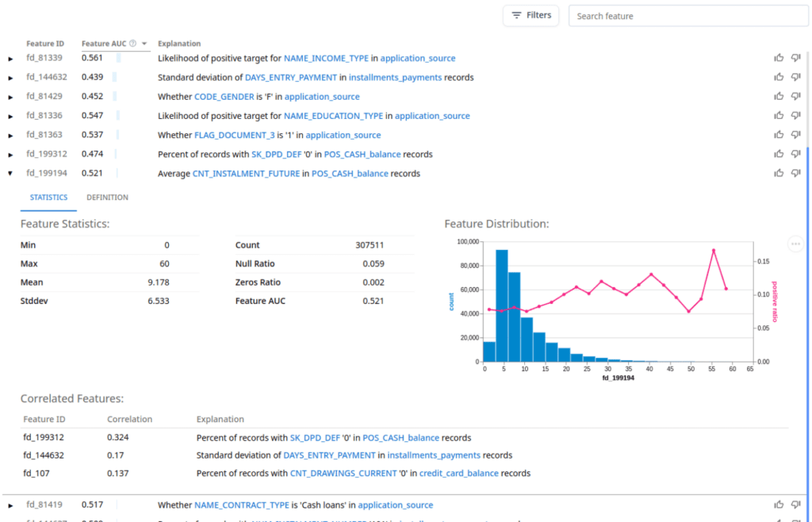Give a thumbs down to feature fd_144632
Image resolution: width=812 pixels, height=522 pixels.
(x=795, y=76)
